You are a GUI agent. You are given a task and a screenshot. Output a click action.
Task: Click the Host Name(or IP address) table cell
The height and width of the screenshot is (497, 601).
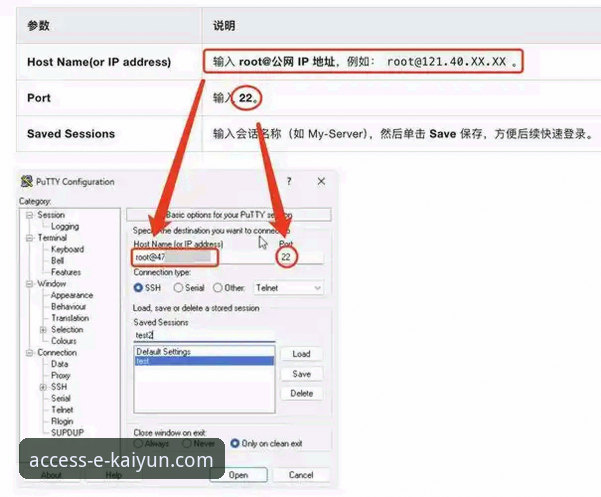pyautogui.click(x=109, y=62)
